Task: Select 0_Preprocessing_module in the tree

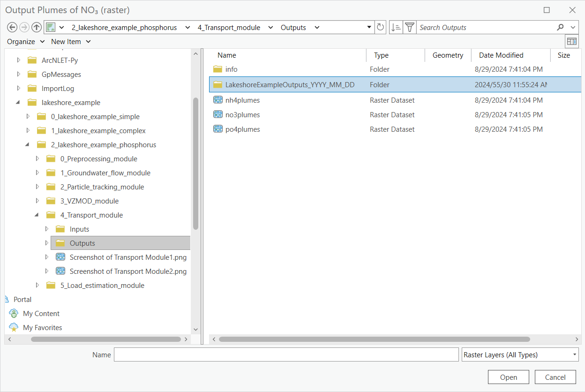Action: (99, 158)
